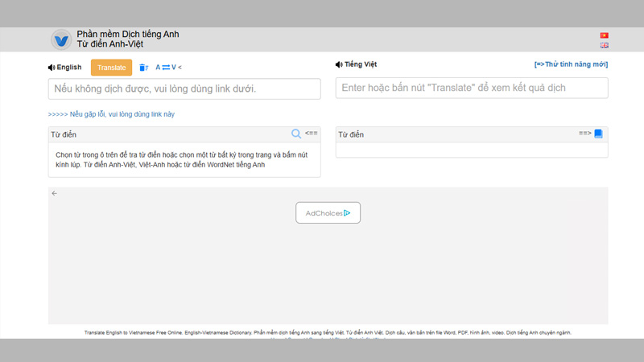Play English audio with speaker icon
The image size is (644, 362).
[x=52, y=68]
